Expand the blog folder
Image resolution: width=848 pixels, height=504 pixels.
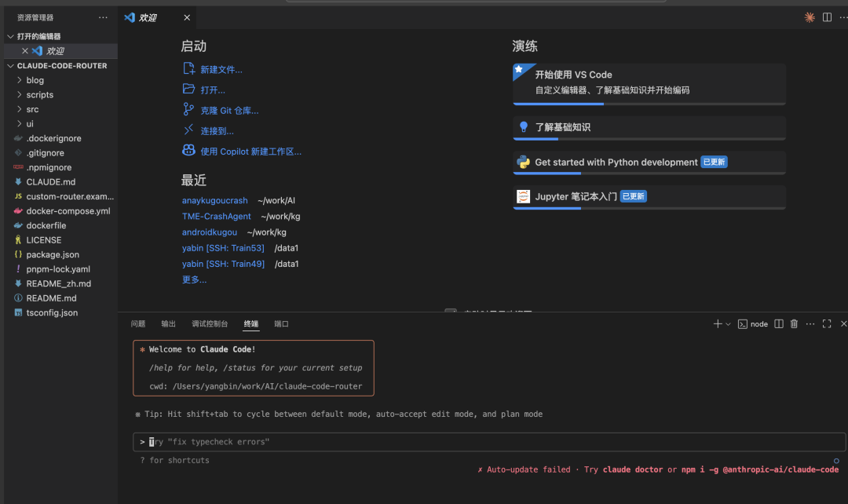[20, 80]
